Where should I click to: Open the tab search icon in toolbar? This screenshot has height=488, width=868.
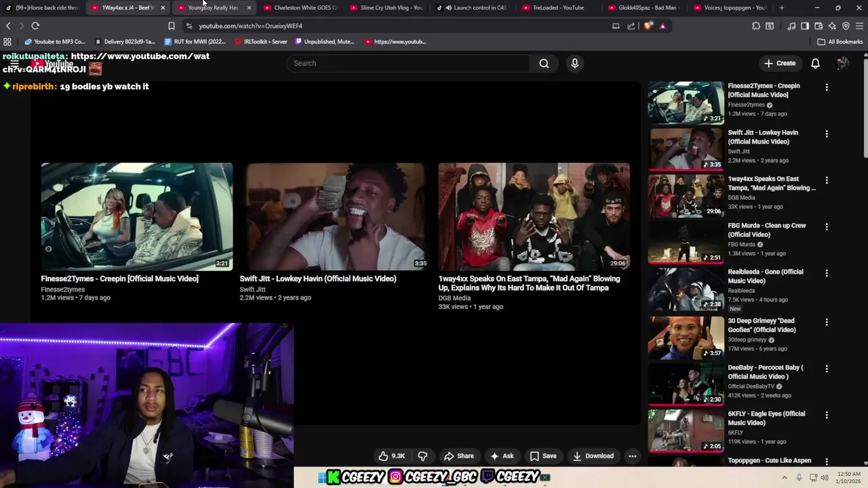[x=770, y=26]
